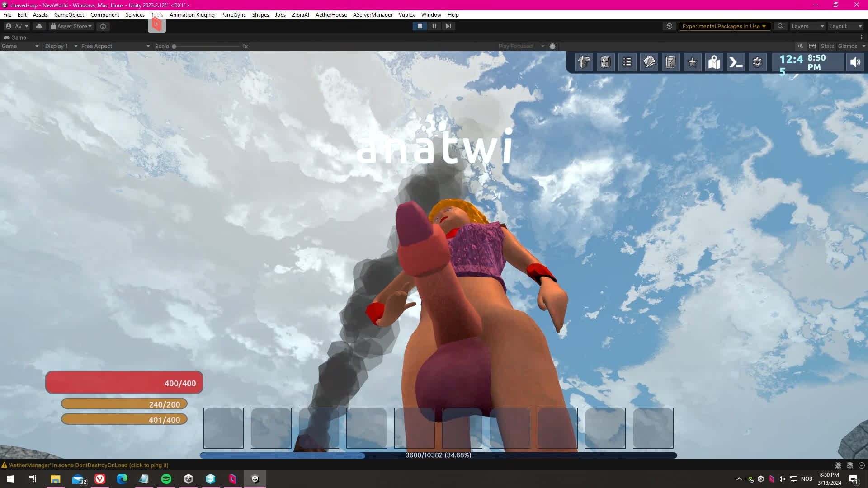
Task: Open the star achievements icon
Action: (693, 62)
